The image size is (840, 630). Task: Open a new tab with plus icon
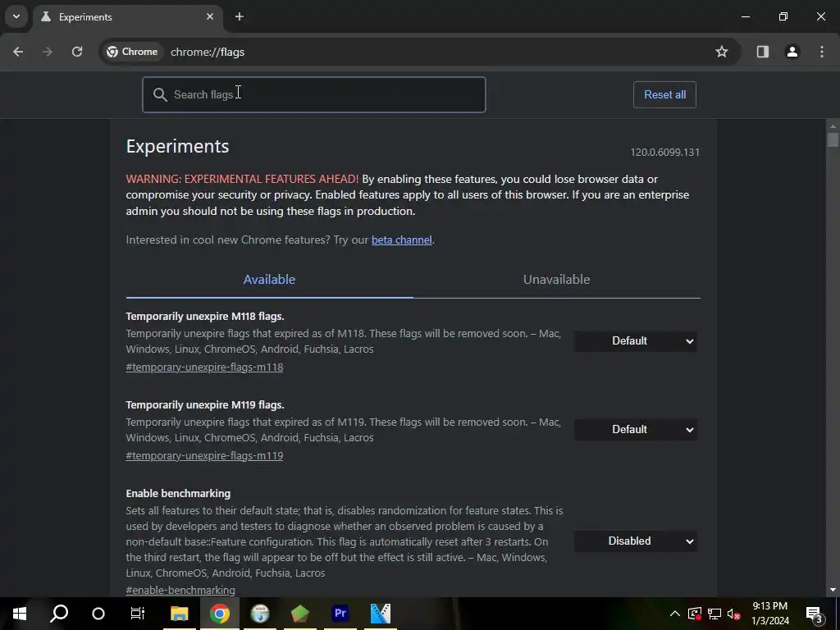tap(240, 16)
